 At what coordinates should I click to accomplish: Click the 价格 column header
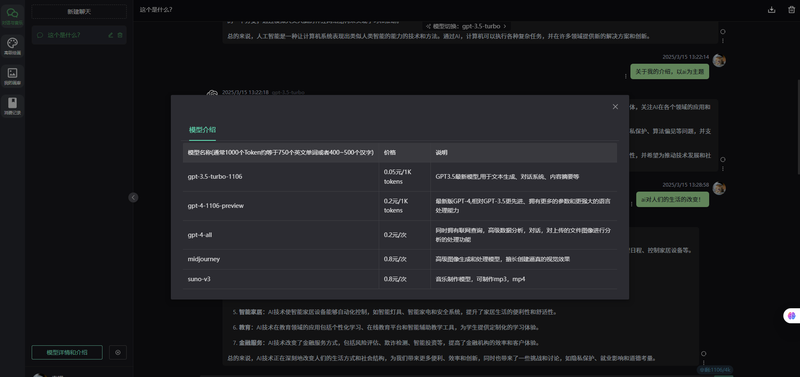coord(405,153)
